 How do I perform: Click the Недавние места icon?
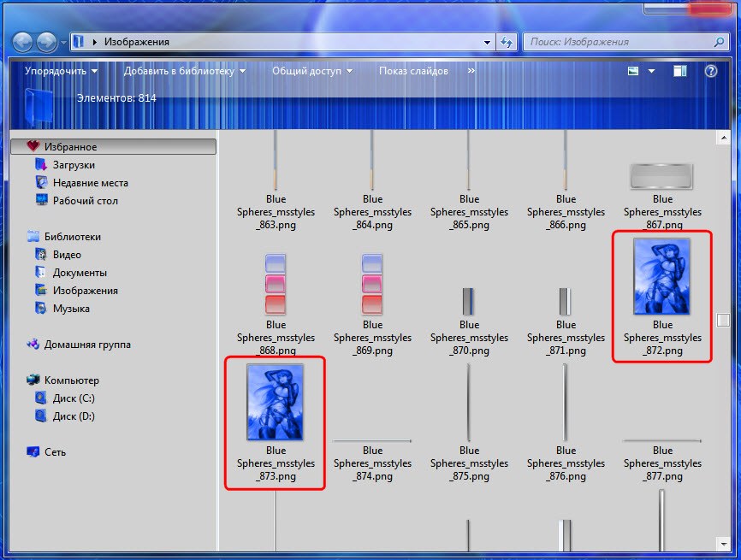(x=41, y=182)
